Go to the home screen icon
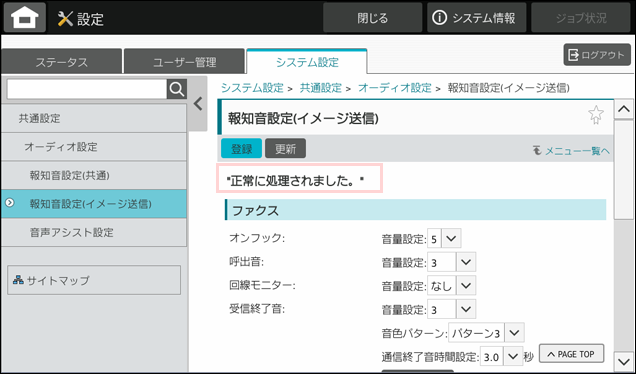 (x=25, y=18)
